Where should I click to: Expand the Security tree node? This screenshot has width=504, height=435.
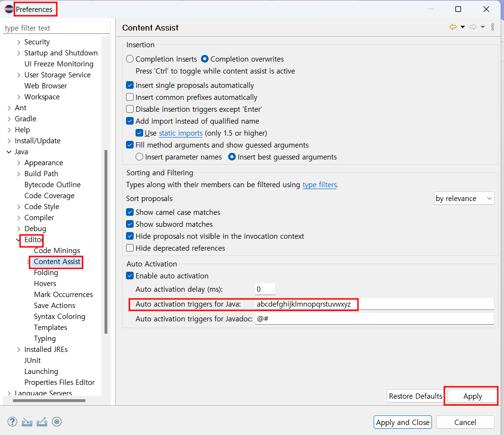19,42
